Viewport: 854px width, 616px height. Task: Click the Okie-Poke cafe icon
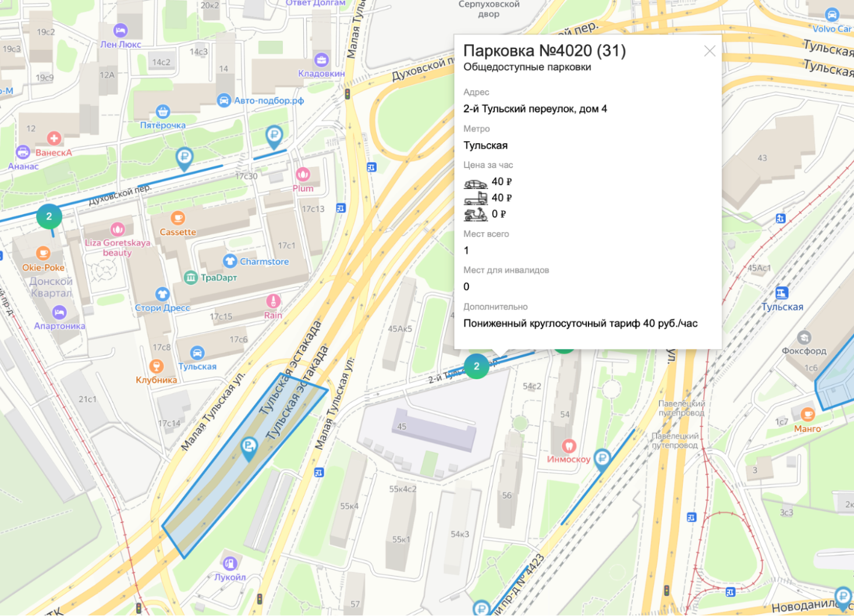point(43,254)
